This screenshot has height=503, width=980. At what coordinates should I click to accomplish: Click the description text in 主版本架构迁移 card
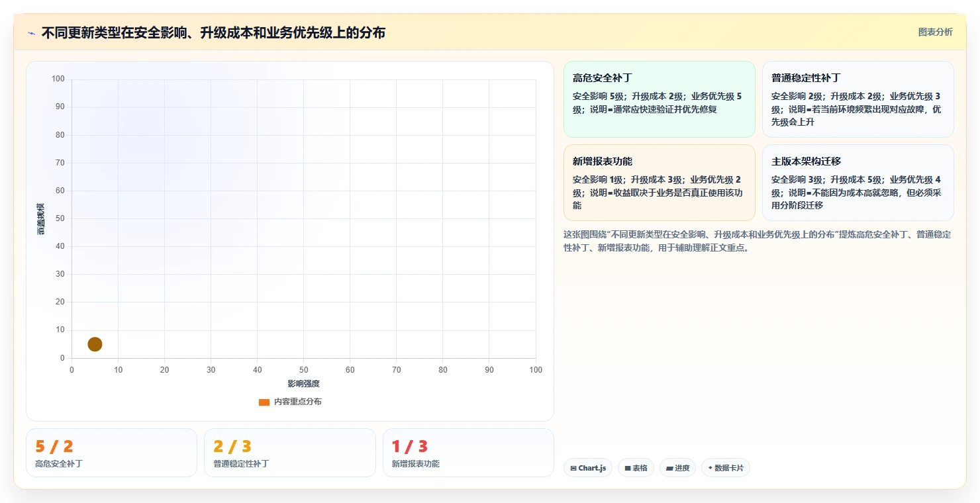pyautogui.click(x=856, y=193)
